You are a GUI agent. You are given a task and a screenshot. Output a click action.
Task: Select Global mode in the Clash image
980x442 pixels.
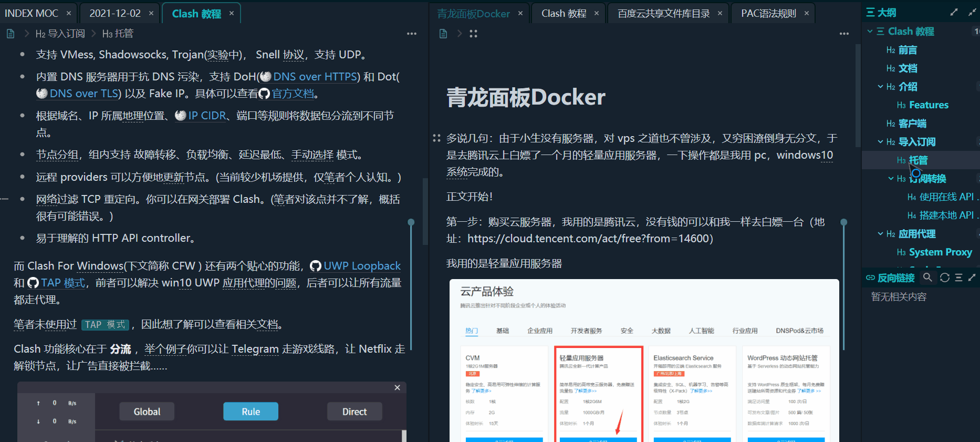point(147,412)
